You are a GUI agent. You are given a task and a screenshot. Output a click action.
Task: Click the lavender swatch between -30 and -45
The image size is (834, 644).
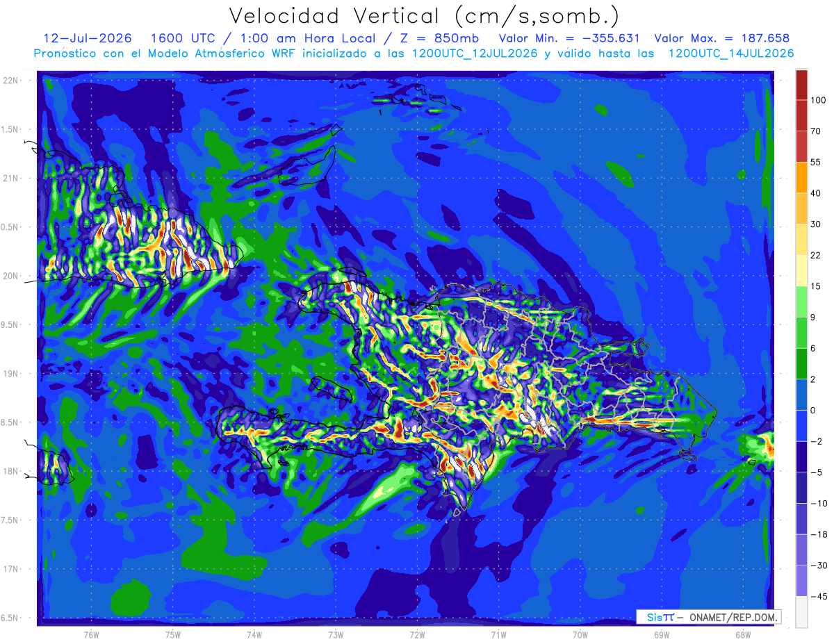pyautogui.click(x=801, y=581)
